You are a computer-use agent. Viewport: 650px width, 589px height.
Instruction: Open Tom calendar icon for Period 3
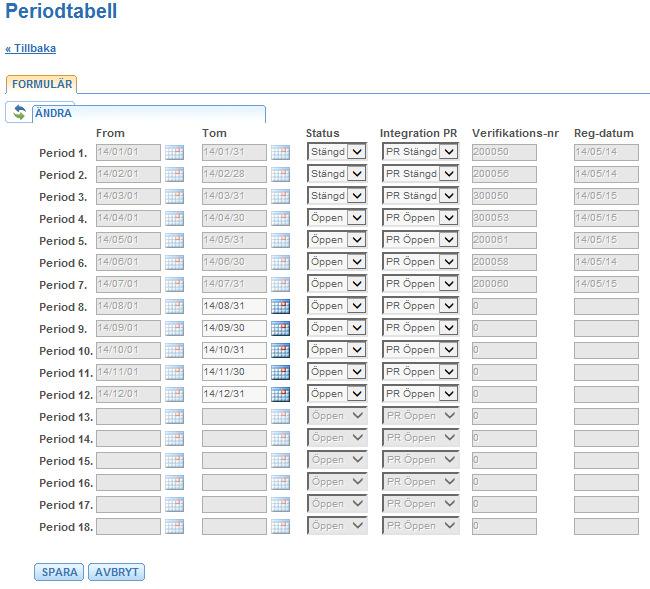pyautogui.click(x=281, y=196)
